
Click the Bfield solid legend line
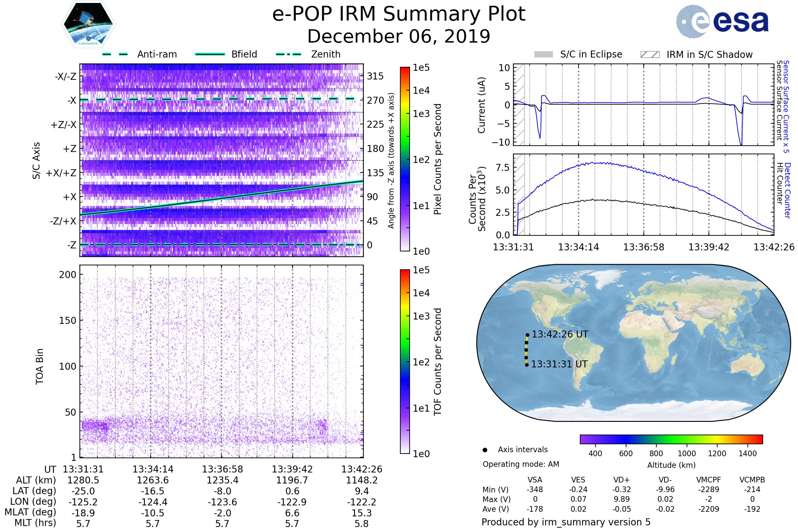(210, 54)
